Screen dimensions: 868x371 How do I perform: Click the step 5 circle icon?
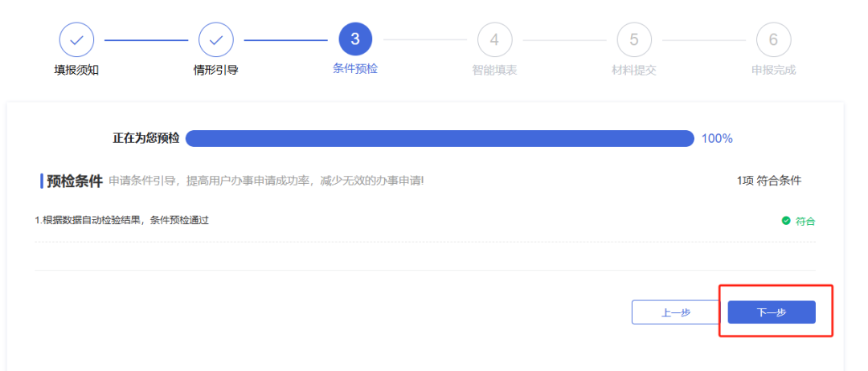click(634, 39)
